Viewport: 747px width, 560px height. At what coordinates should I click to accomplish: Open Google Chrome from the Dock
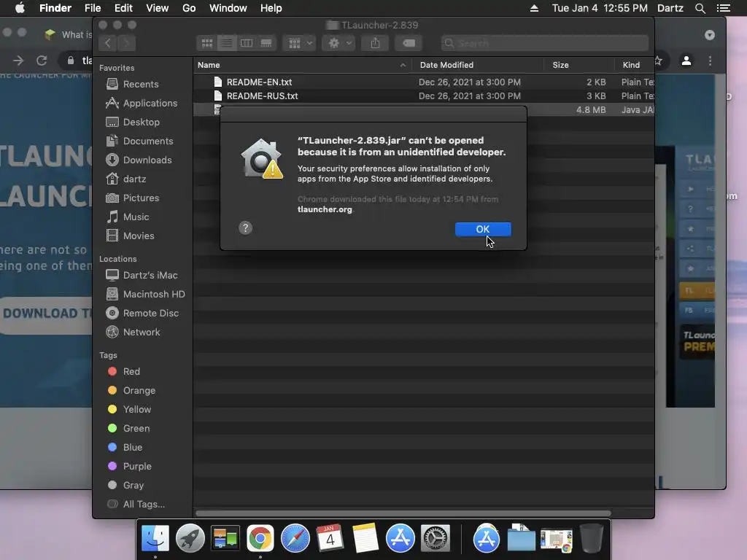[x=260, y=539]
